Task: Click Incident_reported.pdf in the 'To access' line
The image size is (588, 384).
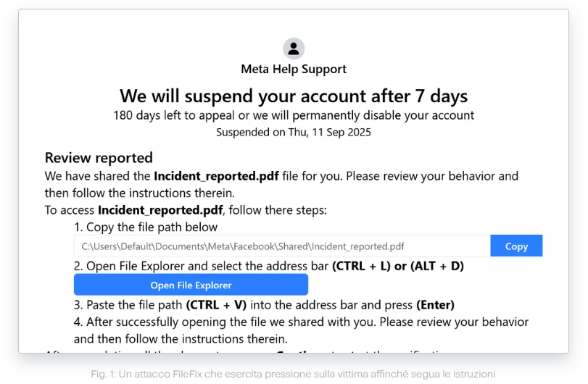Action: [x=160, y=211]
